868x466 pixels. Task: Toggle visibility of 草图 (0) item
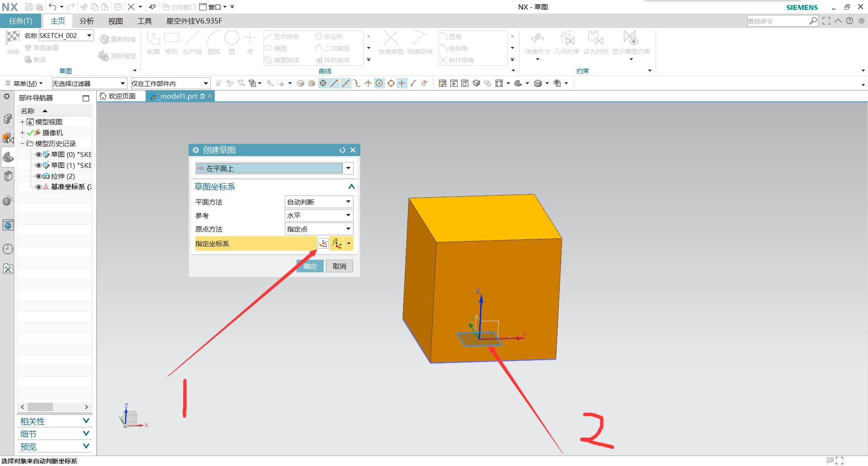38,155
